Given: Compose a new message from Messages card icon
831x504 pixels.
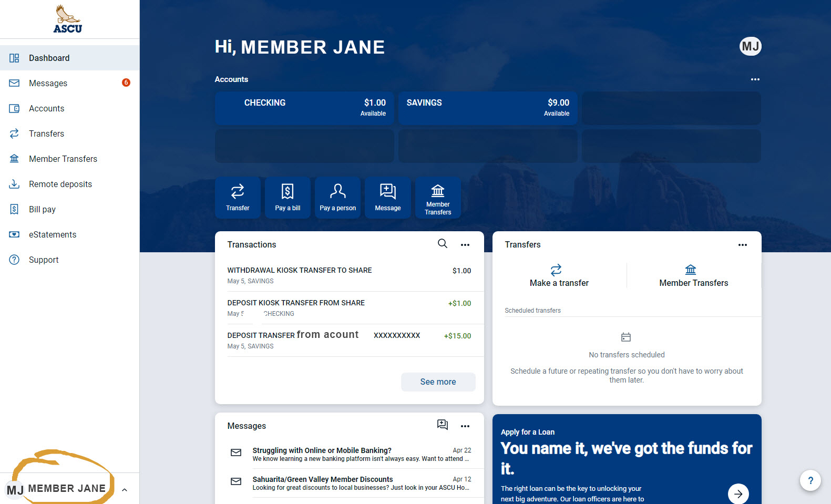Looking at the screenshot, I should [x=443, y=425].
